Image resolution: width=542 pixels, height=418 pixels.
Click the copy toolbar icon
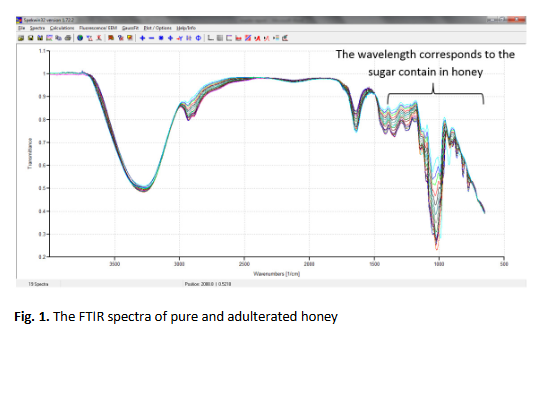[58, 38]
